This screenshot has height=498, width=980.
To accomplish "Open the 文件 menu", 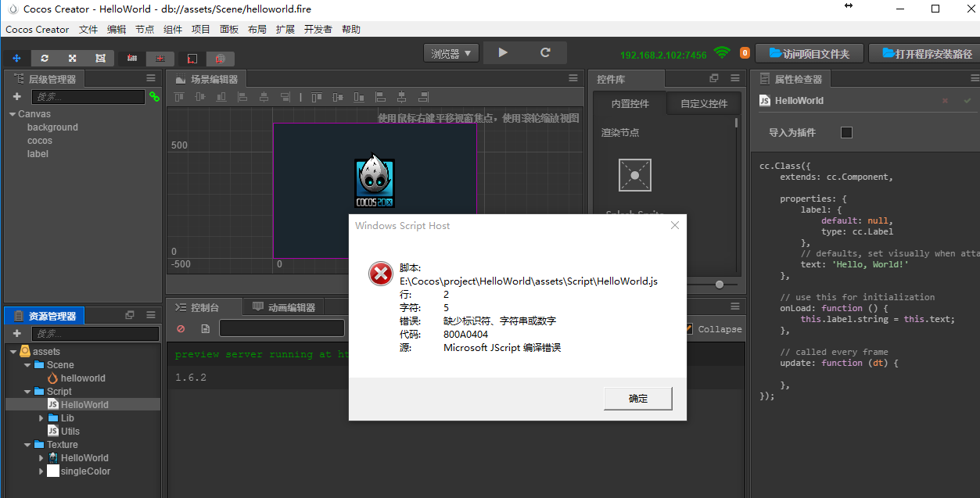I will [x=88, y=29].
